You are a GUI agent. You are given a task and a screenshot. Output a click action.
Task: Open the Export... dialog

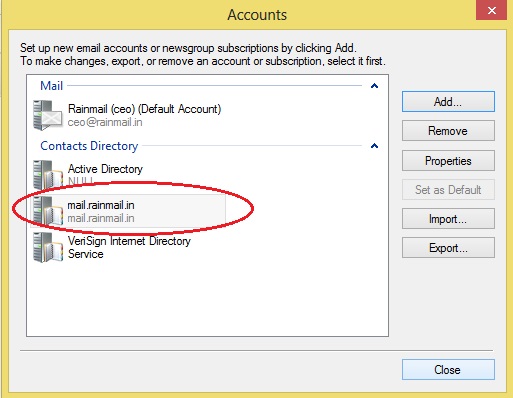tap(448, 248)
